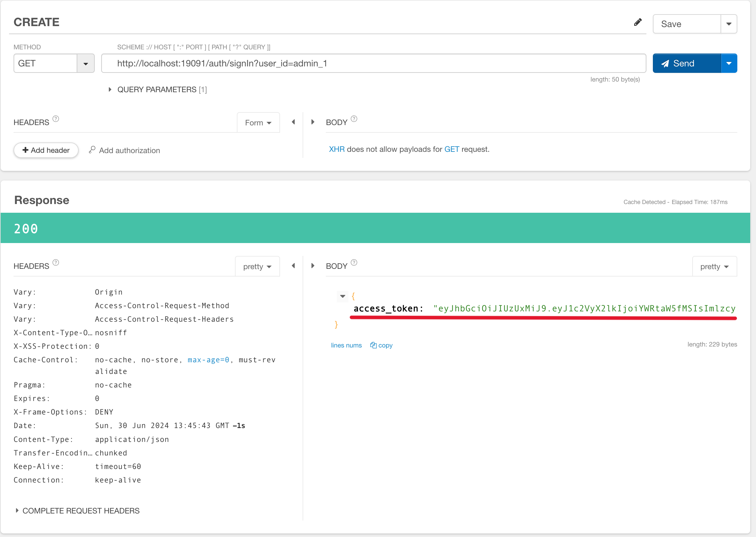Open the XHR link in body notice

(336, 149)
